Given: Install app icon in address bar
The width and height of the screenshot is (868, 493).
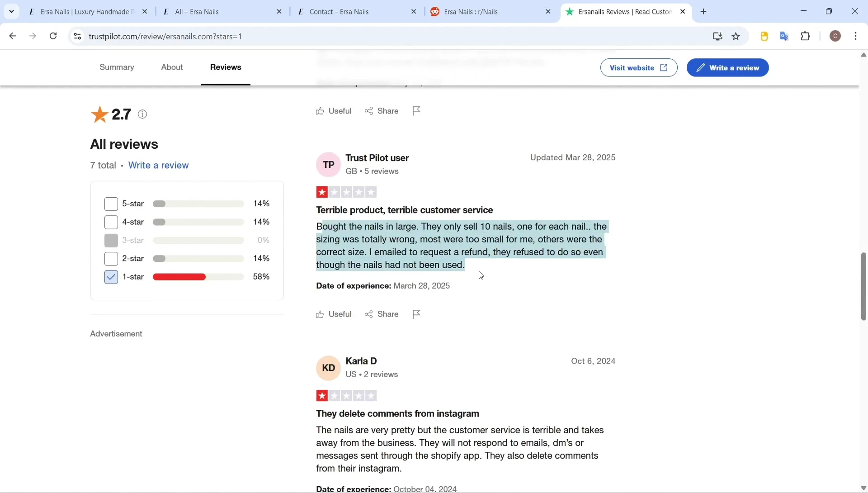Looking at the screenshot, I should tap(717, 36).
